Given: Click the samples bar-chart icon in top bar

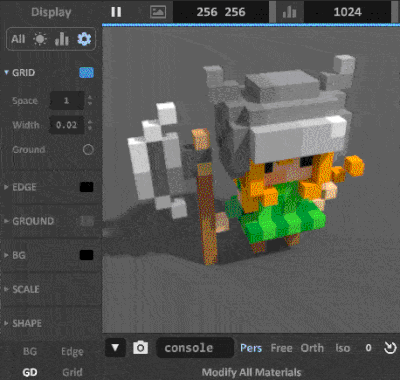Looking at the screenshot, I should pos(289,12).
